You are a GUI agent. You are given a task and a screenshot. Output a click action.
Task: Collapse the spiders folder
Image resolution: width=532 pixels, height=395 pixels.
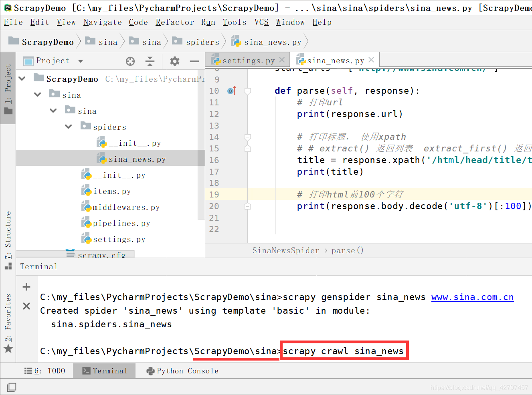tap(69, 127)
